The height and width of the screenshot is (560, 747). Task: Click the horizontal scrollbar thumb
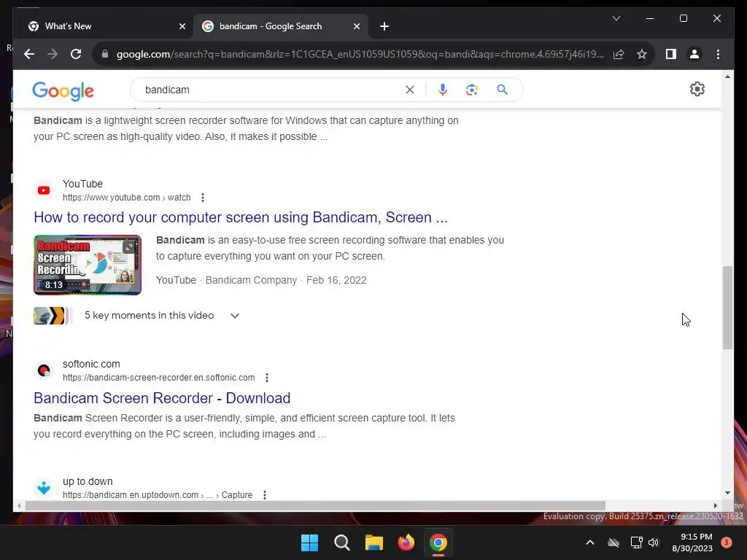(315, 506)
